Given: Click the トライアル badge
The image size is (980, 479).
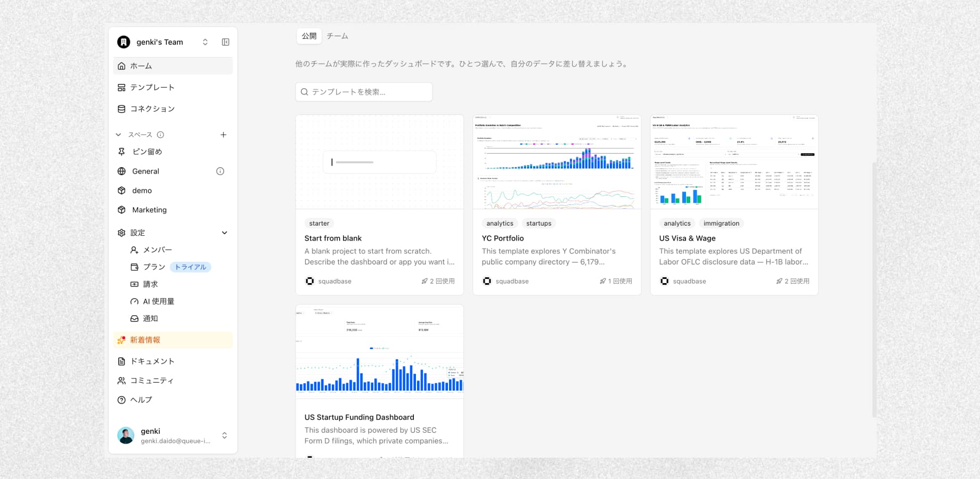Looking at the screenshot, I should (x=191, y=267).
